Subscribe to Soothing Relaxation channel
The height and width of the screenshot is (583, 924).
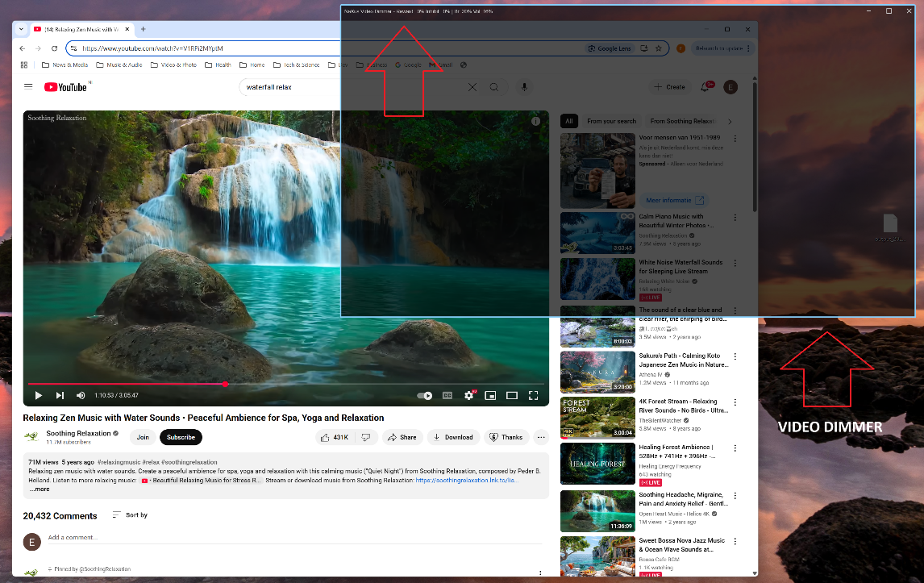(x=181, y=437)
